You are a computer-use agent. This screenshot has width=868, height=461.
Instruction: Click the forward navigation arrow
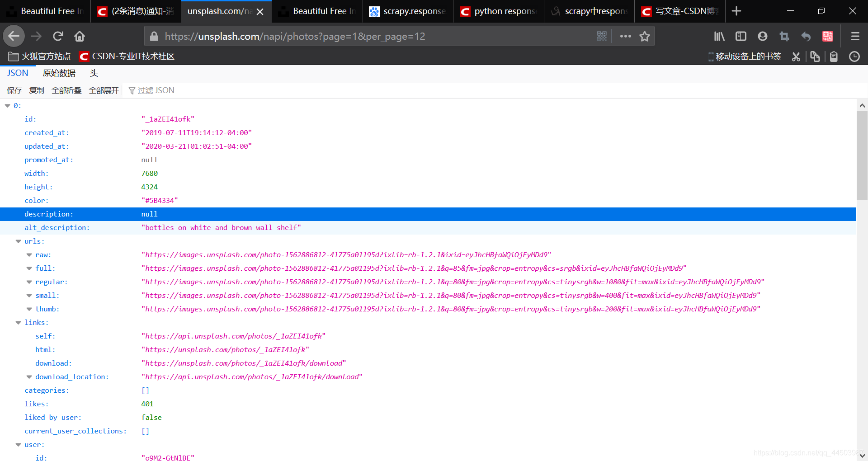[36, 36]
